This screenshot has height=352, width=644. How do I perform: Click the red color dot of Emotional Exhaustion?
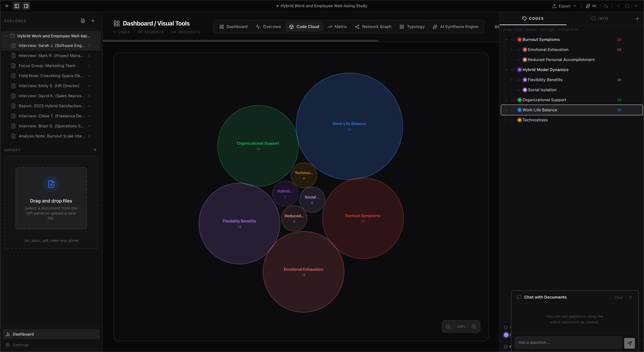point(525,49)
